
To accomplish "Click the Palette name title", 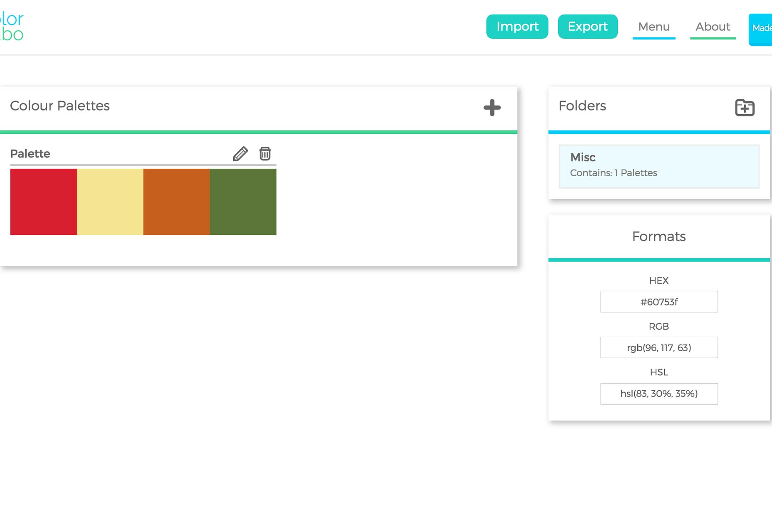I will [30, 154].
